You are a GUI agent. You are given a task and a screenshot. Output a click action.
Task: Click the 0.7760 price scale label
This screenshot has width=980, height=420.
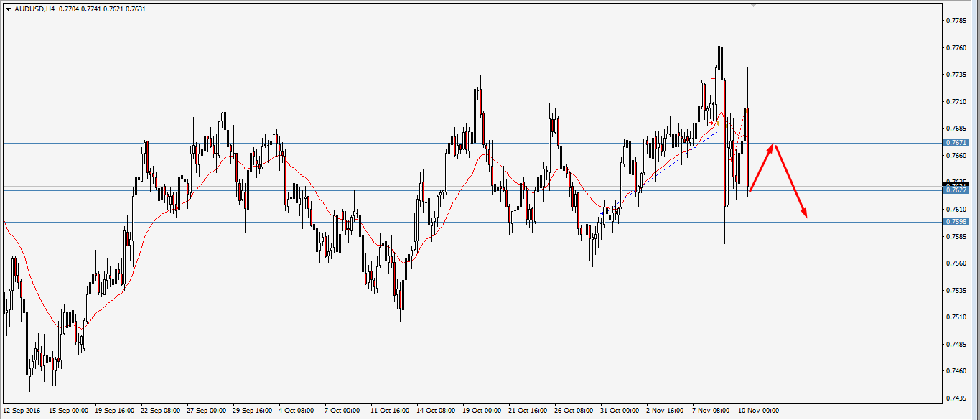coord(956,48)
